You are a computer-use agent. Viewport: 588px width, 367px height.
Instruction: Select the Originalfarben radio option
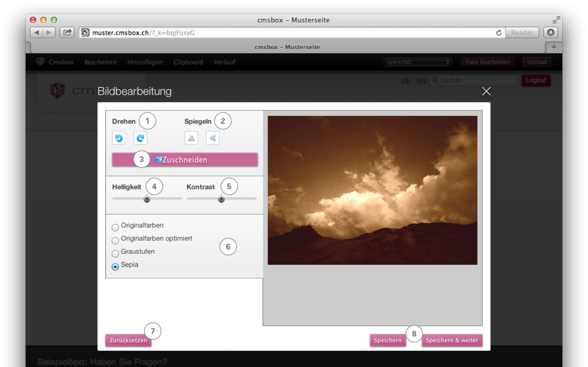[x=115, y=227]
